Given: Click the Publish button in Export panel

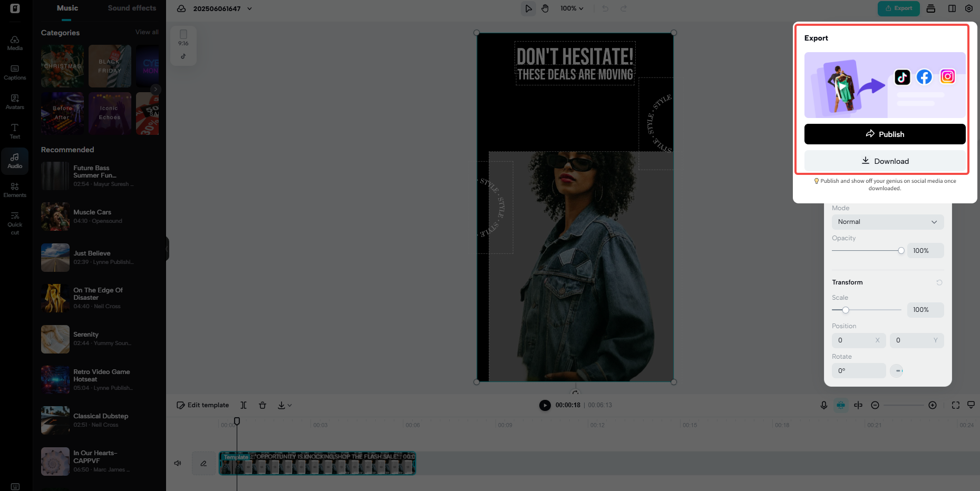Looking at the screenshot, I should point(885,134).
